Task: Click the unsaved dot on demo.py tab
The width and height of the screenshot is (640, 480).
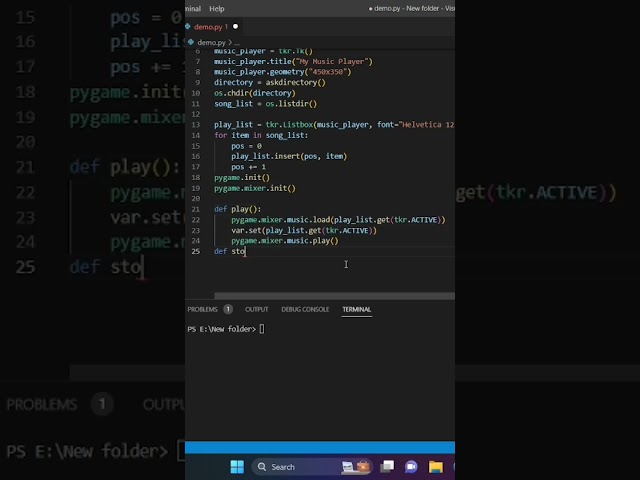Action: (236, 27)
